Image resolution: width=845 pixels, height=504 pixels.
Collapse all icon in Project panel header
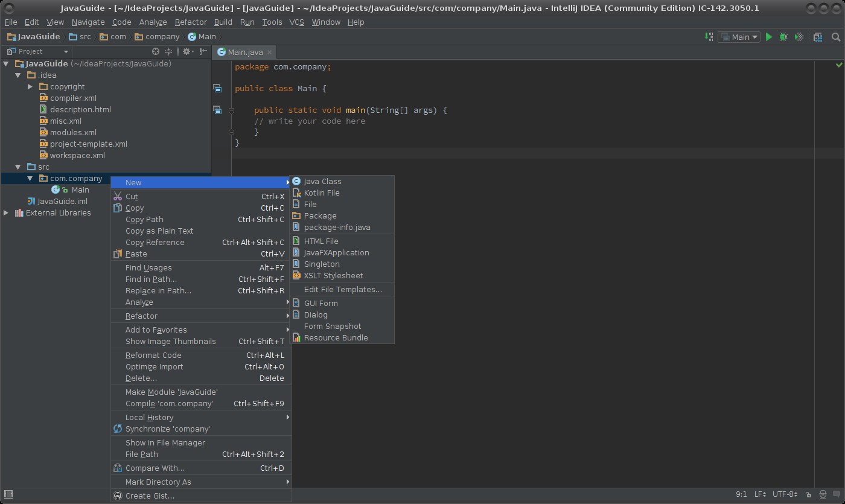point(169,52)
